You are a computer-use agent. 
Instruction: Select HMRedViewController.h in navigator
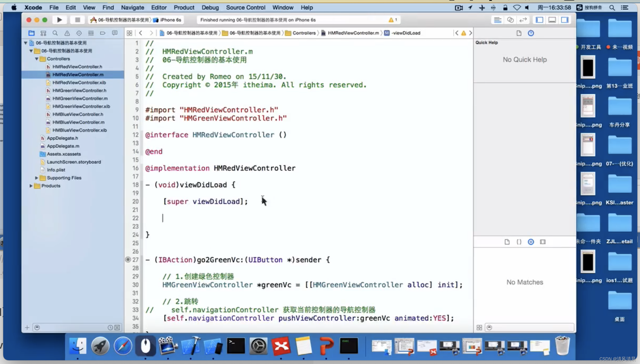pyautogui.click(x=77, y=67)
